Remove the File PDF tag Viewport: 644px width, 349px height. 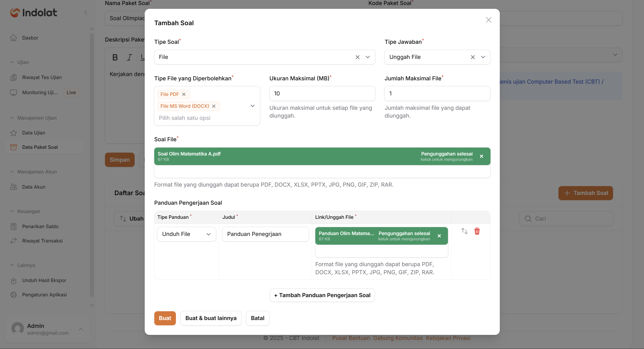pyautogui.click(x=184, y=94)
